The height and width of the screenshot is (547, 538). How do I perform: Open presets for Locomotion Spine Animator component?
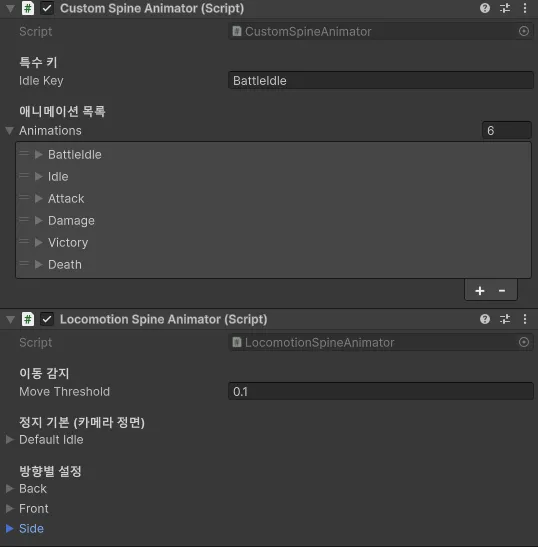tap(505, 319)
